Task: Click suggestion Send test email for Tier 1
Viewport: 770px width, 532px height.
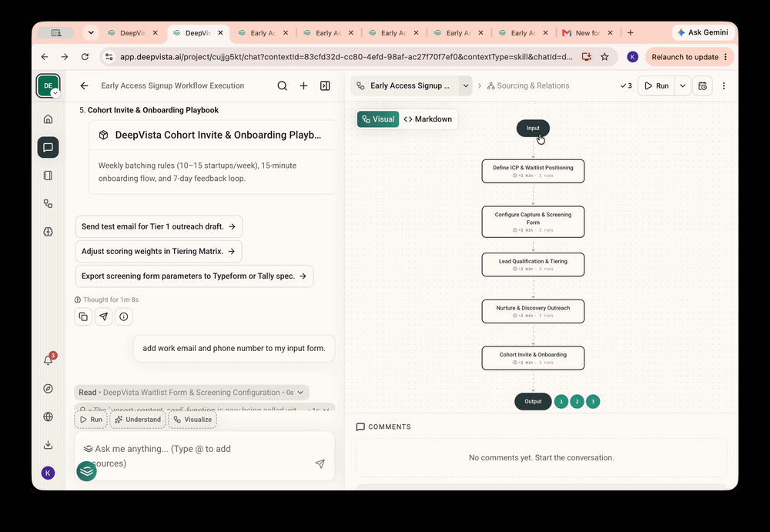Action: coord(159,226)
